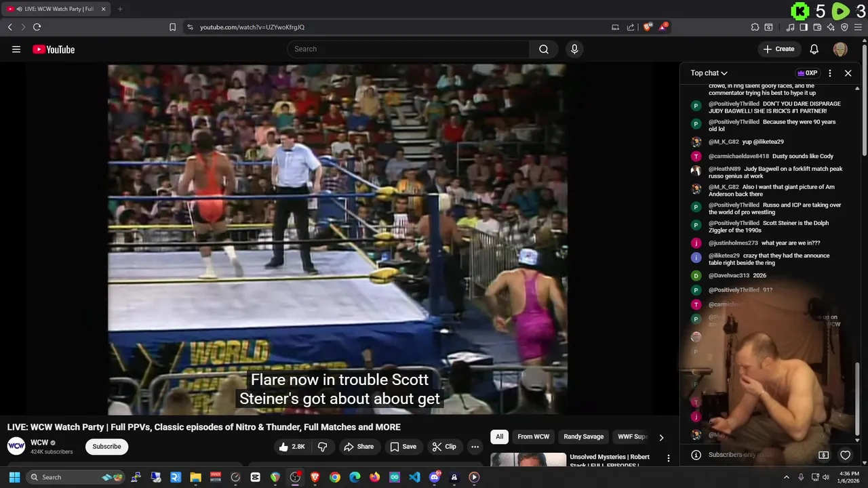Image resolution: width=868 pixels, height=488 pixels.
Task: Open a new browser tab
Action: [x=120, y=9]
